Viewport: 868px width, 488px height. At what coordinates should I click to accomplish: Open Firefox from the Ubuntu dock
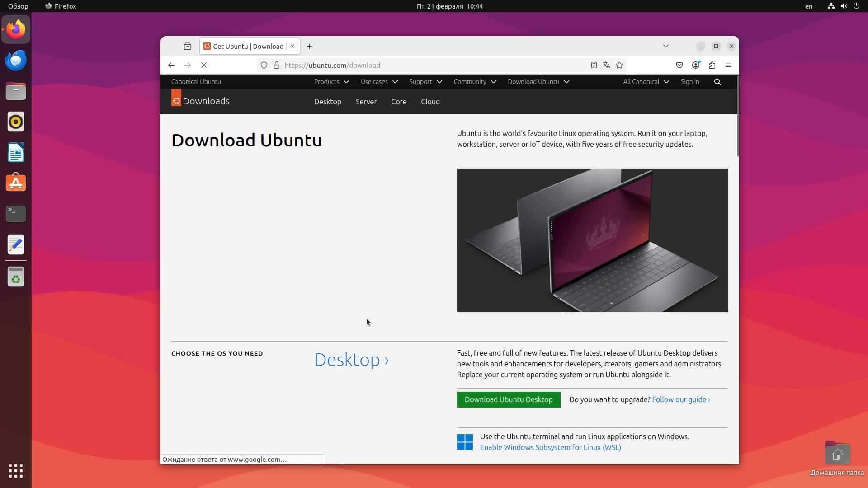click(16, 29)
